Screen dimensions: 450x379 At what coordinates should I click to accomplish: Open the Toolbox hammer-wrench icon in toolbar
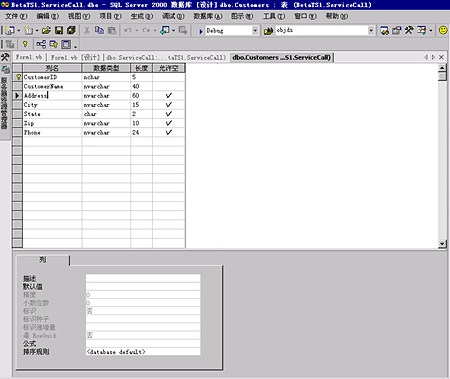pos(409,31)
